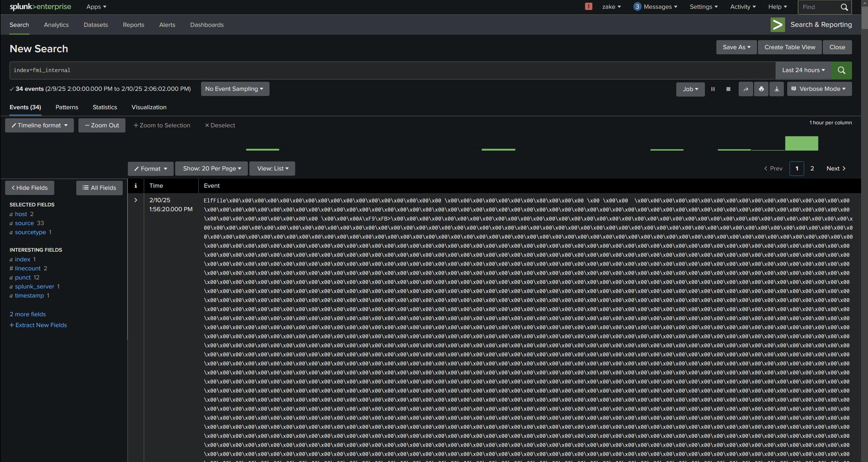The width and height of the screenshot is (868, 462).
Task: Switch to the Statistics tab
Action: (104, 107)
